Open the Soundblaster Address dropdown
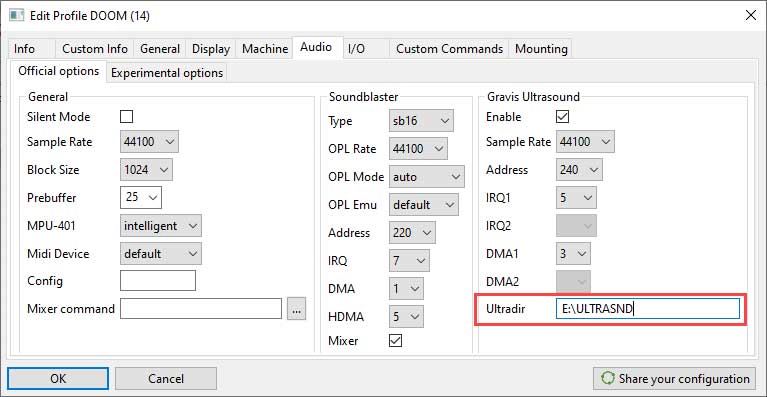 412,233
